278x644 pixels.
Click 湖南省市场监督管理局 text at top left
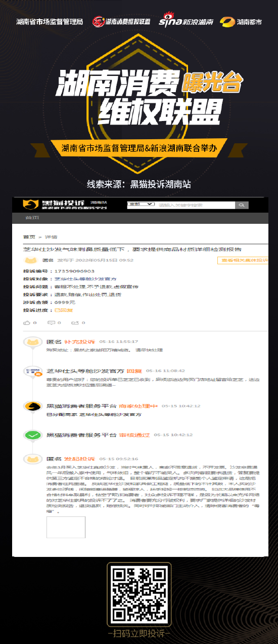tap(50, 22)
